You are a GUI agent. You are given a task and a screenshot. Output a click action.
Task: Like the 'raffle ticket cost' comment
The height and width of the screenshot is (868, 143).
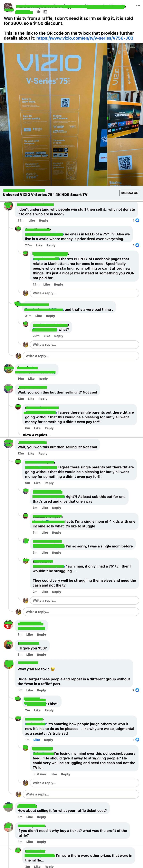point(29,817)
